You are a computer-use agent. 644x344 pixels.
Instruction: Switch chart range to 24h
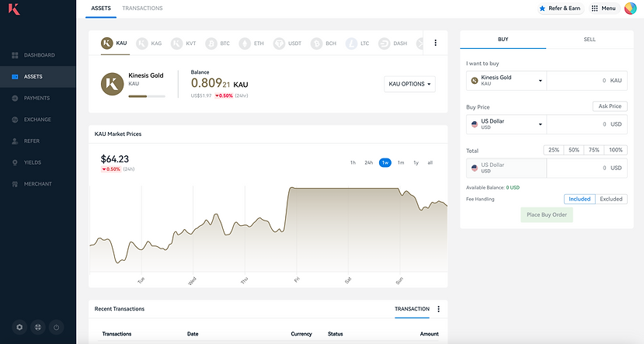click(x=369, y=162)
